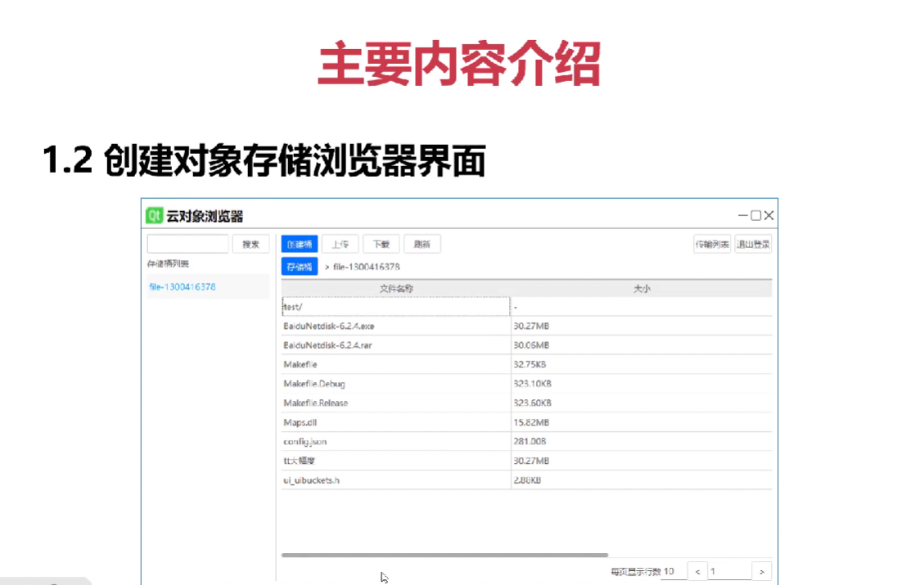Open the 传输列表 transfer list
This screenshot has width=924, height=585.
[x=712, y=244]
